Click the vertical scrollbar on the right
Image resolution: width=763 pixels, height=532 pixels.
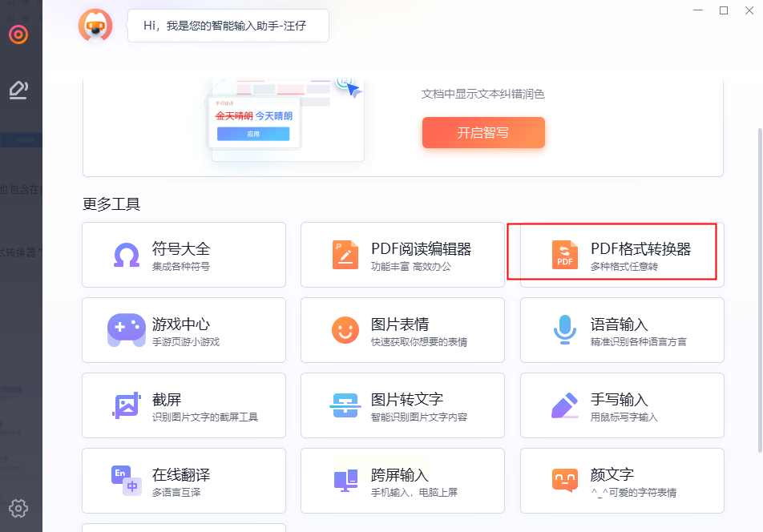click(x=760, y=290)
